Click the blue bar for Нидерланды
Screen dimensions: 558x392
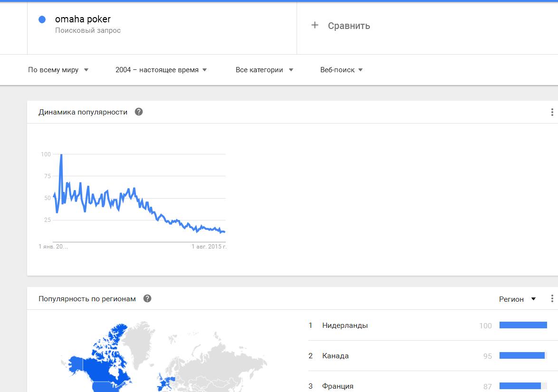tap(523, 325)
